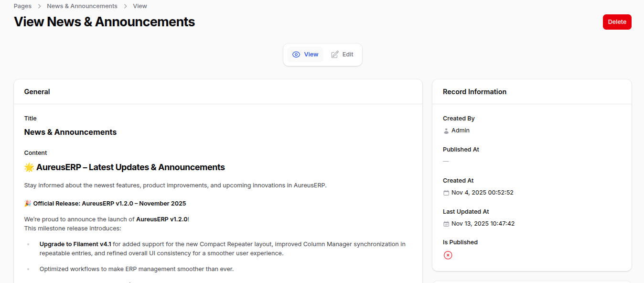The height and width of the screenshot is (283, 644).
Task: Click the Delete button
Action: pos(617,22)
